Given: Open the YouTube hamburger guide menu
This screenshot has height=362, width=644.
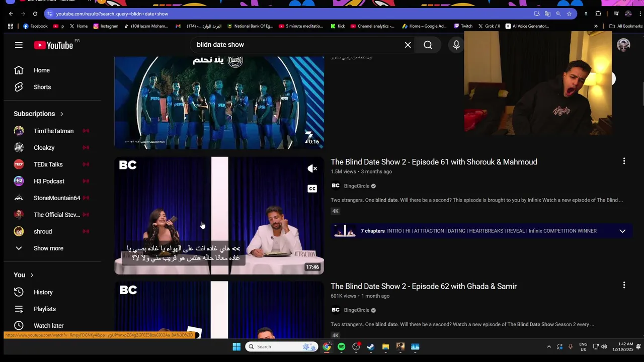Looking at the screenshot, I should [x=19, y=45].
